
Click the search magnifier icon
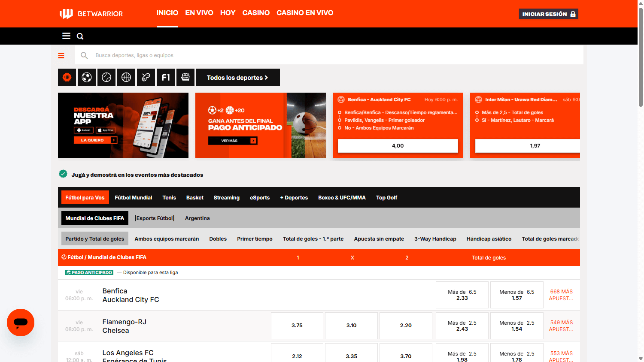[80, 36]
